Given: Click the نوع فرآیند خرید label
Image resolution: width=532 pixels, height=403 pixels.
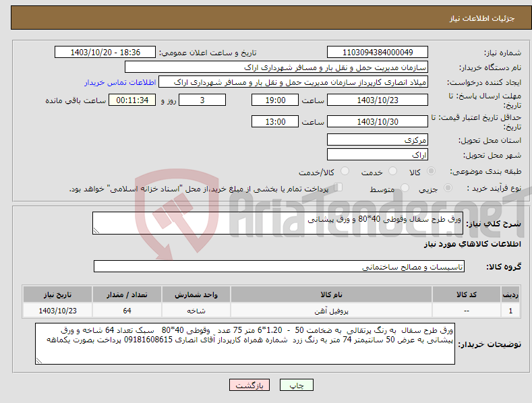Looking at the screenshot, I should pos(494,188).
